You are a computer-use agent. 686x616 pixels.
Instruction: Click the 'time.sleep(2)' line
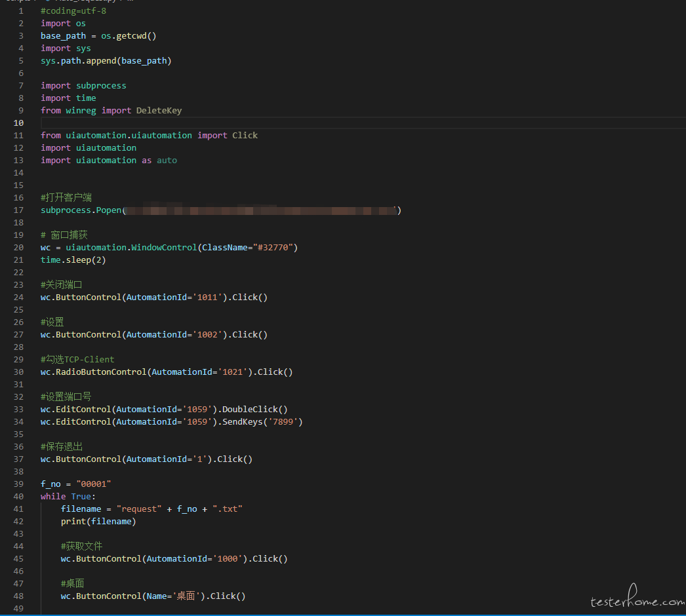(73, 260)
